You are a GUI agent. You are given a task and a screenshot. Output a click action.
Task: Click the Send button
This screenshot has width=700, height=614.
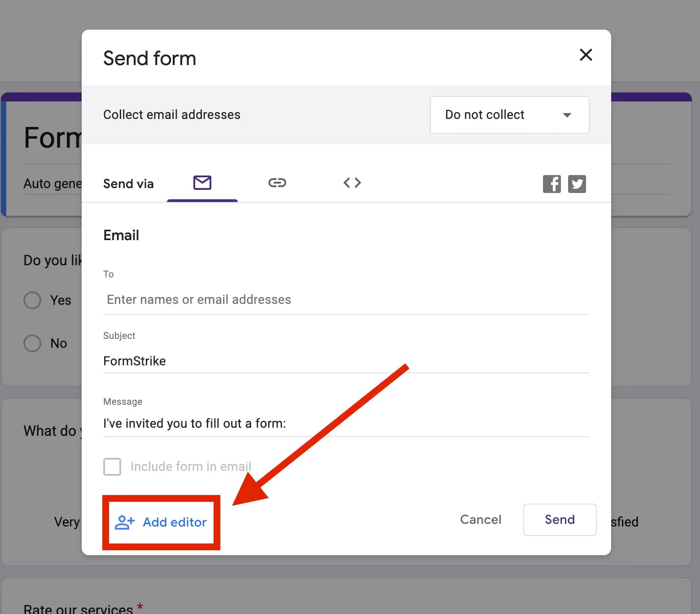[x=560, y=520]
